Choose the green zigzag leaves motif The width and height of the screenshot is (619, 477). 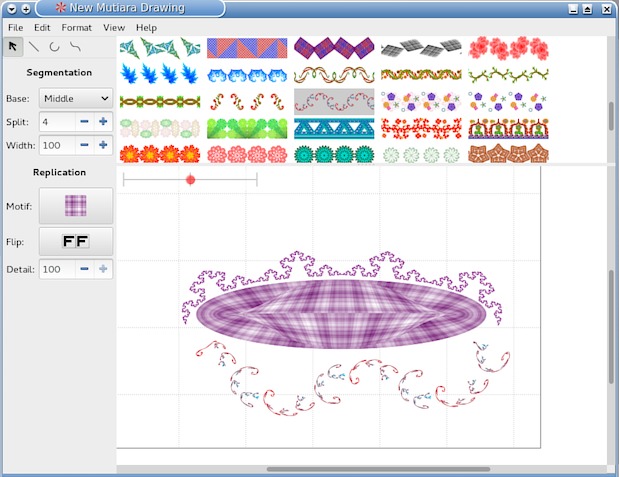247,128
